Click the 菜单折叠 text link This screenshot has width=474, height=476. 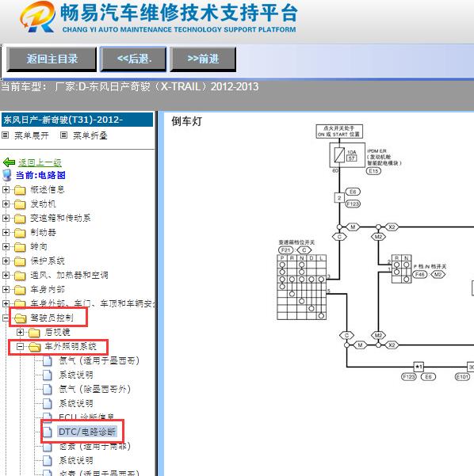tap(90, 135)
